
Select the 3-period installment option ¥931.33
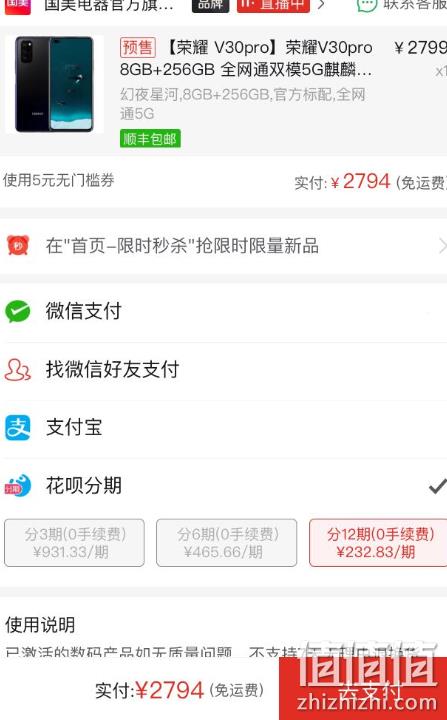click(x=74, y=543)
